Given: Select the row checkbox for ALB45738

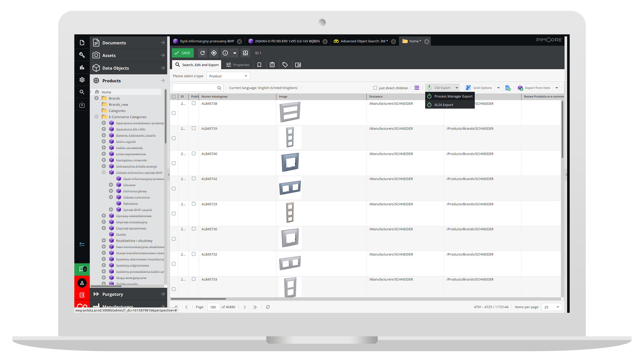Looking at the screenshot, I should (x=174, y=113).
